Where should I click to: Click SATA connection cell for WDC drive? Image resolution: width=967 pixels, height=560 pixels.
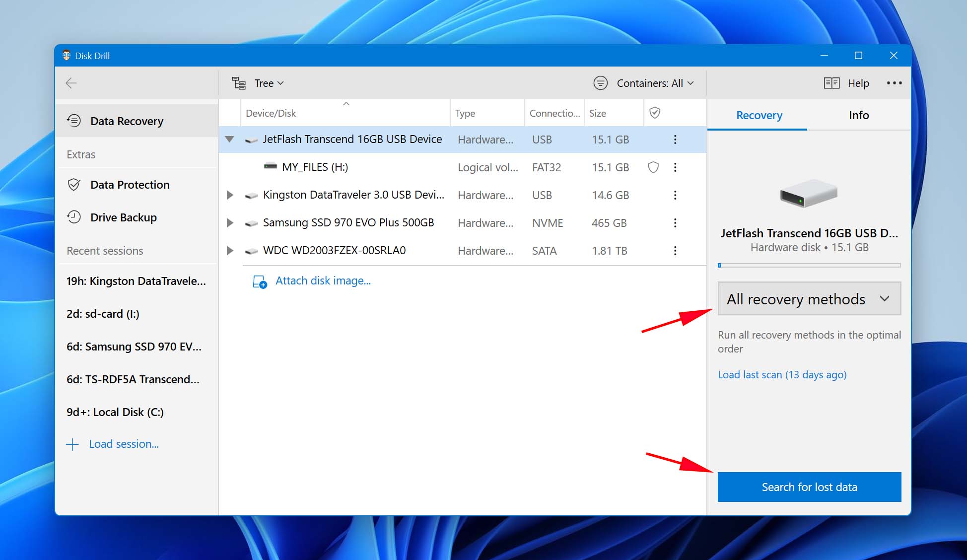(544, 251)
